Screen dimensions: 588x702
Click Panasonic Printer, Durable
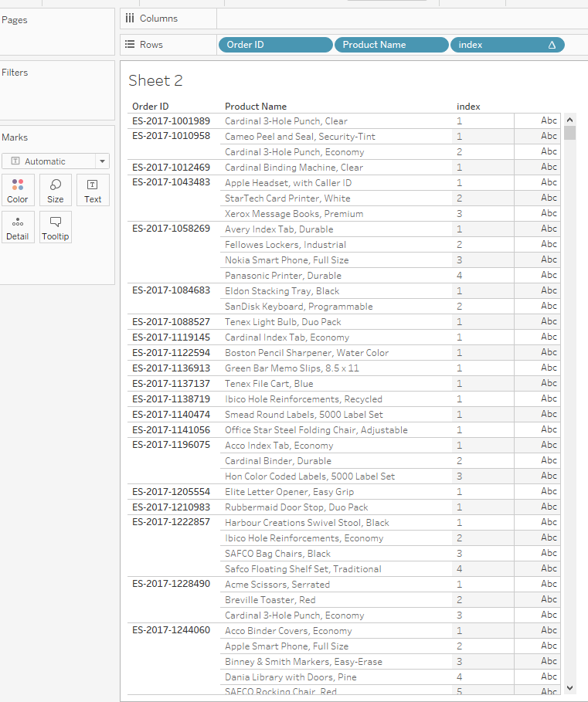[x=283, y=276]
